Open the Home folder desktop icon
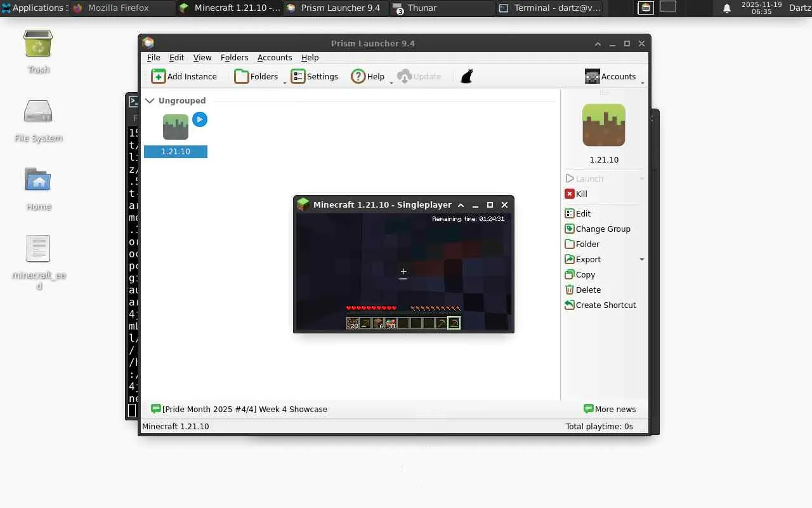The image size is (812, 508). coord(38,180)
